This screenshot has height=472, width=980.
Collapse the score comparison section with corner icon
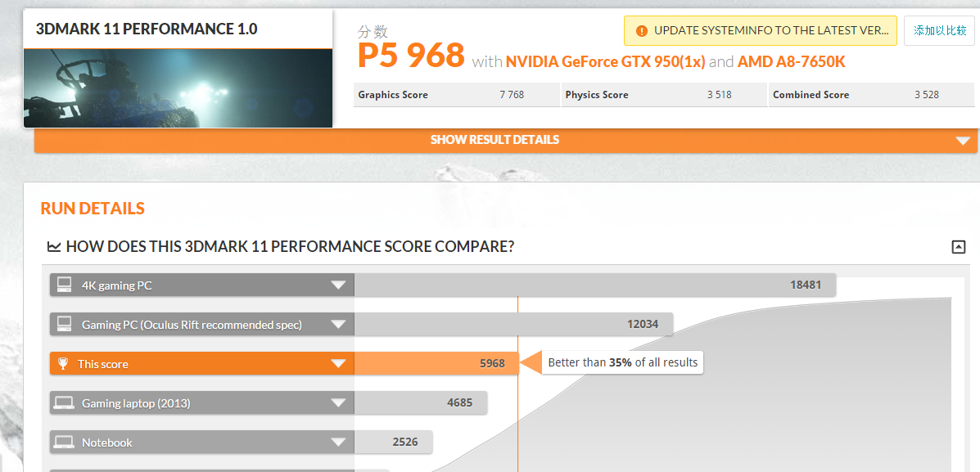958,247
